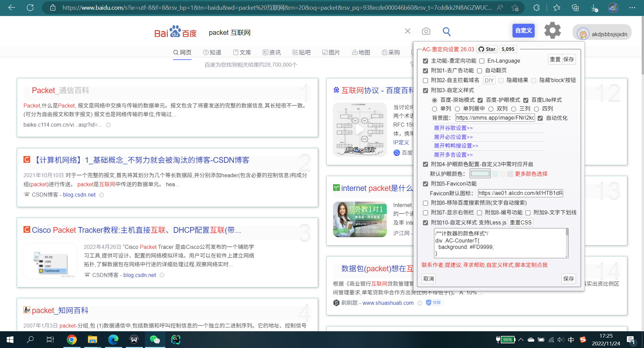This screenshot has width=644, height=348.
Task: Open 更多颜色选择 color link
Action: pos(531,174)
